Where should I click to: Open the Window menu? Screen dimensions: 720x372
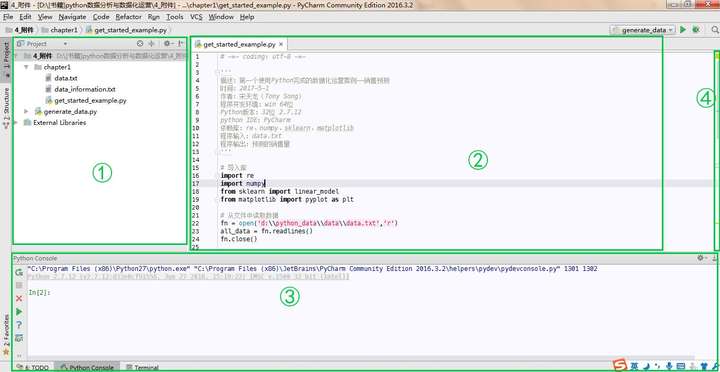(221, 17)
